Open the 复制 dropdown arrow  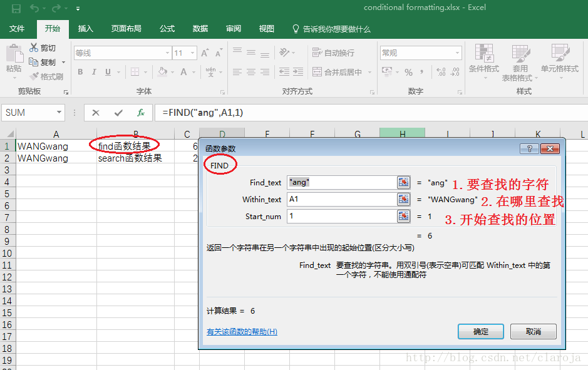tap(63, 62)
